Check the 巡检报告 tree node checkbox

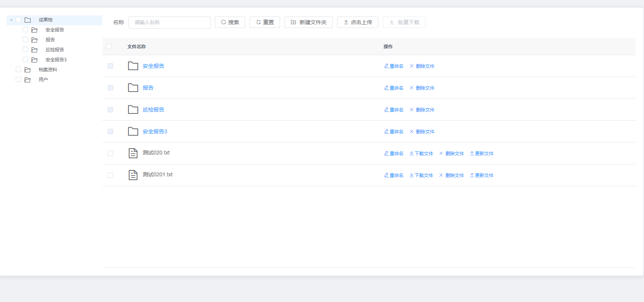tap(25, 49)
